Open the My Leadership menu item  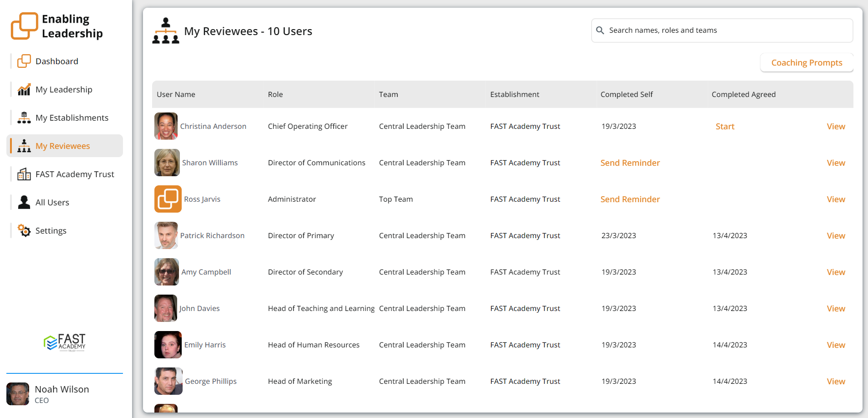[x=64, y=90]
